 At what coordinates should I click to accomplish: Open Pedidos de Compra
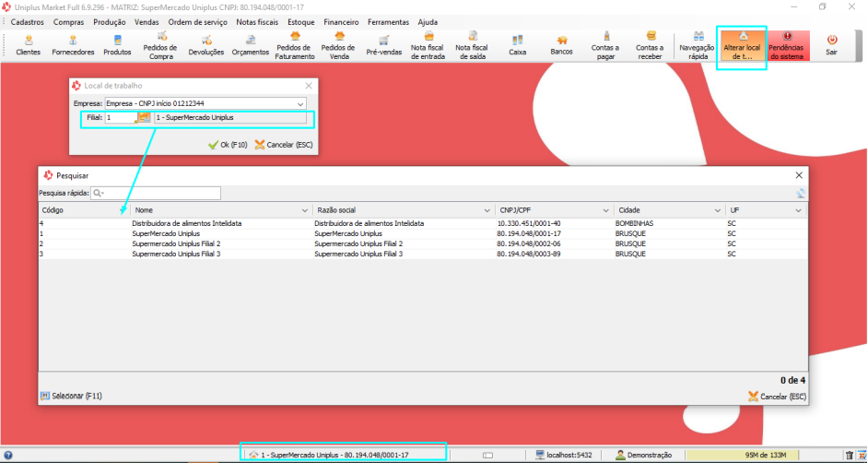point(160,46)
